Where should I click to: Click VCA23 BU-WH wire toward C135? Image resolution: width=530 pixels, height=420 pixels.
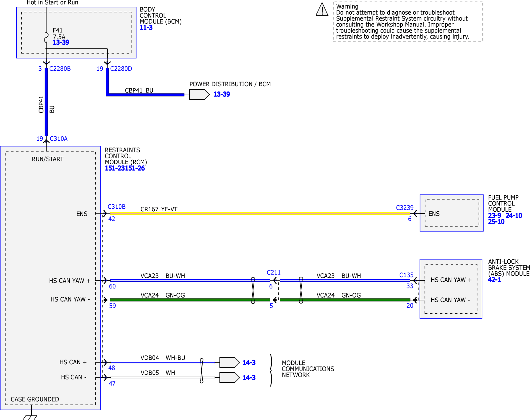[345, 280]
